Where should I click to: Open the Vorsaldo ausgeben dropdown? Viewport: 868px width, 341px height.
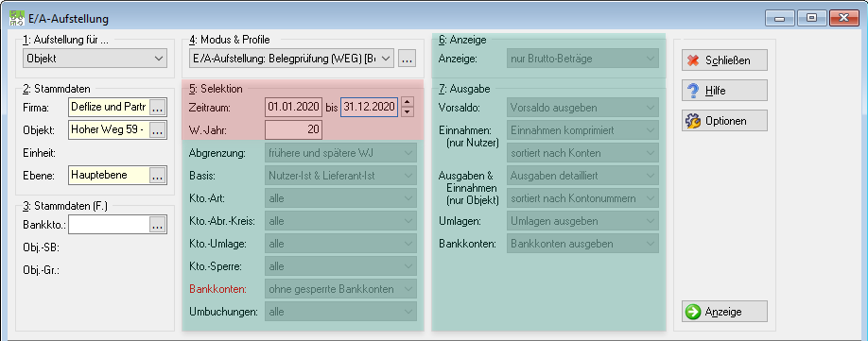[582, 108]
